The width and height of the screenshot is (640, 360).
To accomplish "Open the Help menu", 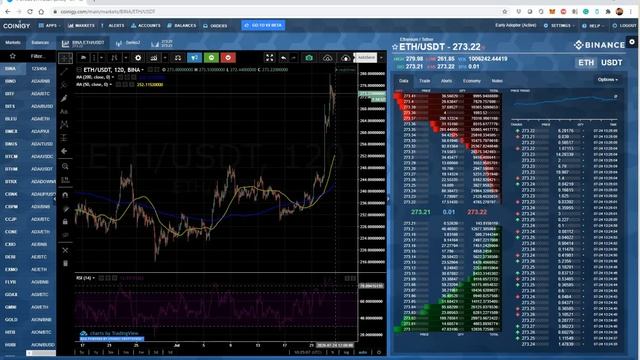I will (593, 25).
